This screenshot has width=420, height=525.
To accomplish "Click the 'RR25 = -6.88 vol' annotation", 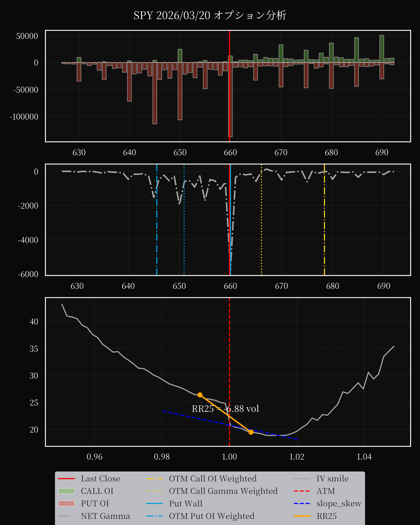I will (x=225, y=408).
